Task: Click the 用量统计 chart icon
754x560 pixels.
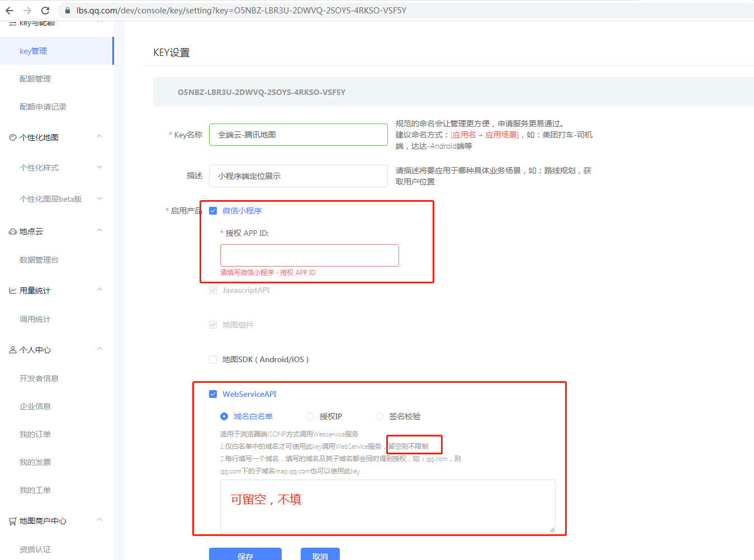Action: click(x=13, y=291)
